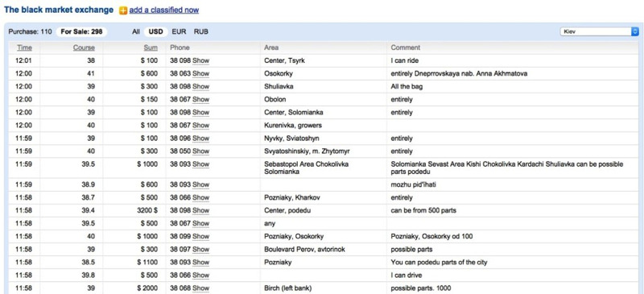
Task: Click comment 'Pozniaky, Osokorky od 100'
Action: tap(431, 237)
